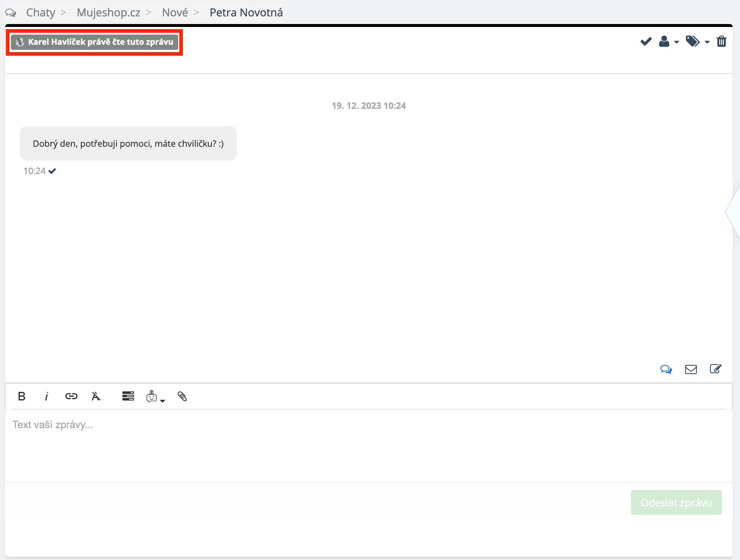The width and height of the screenshot is (740, 560).
Task: Switch reply mode to email
Action: click(690, 369)
